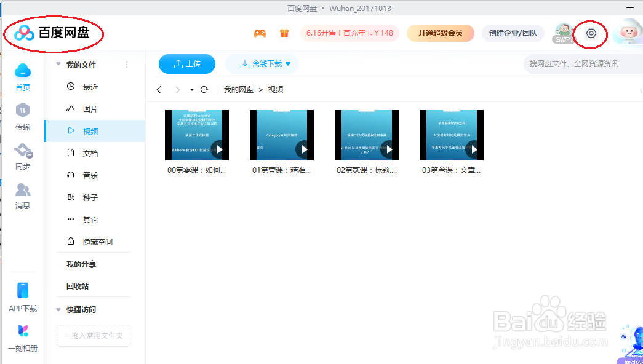Go to 首页 in the left sidebar
Image resolution: width=643 pixels, height=364 pixels.
[23, 77]
